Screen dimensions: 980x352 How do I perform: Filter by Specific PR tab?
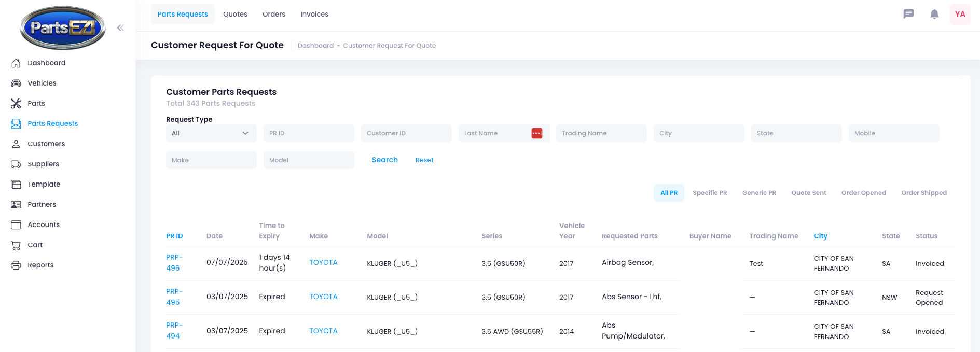point(710,193)
